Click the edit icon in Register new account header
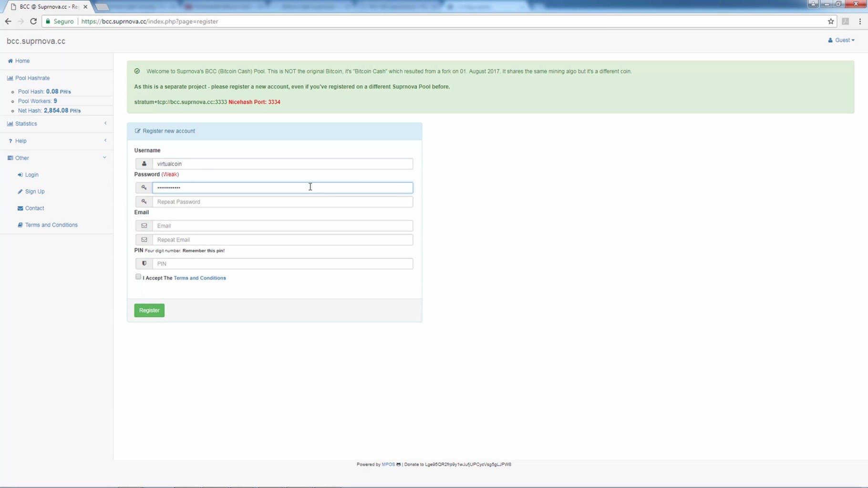 pyautogui.click(x=138, y=131)
